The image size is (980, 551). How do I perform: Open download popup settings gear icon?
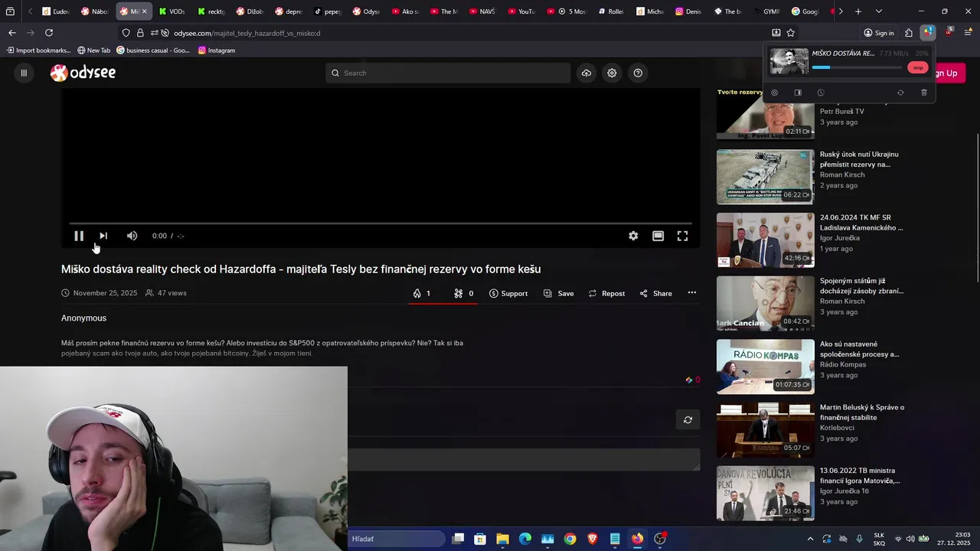774,93
